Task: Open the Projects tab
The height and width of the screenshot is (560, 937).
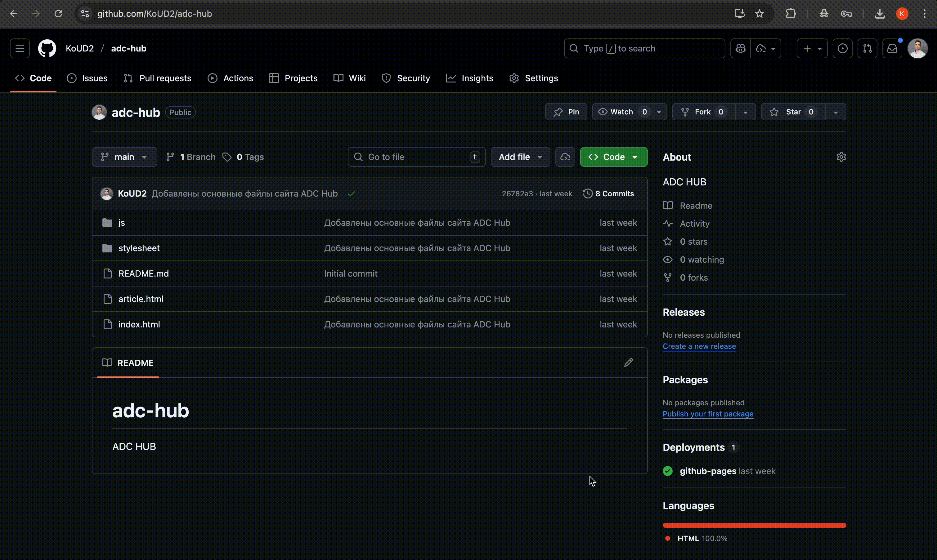Action: coord(293,78)
